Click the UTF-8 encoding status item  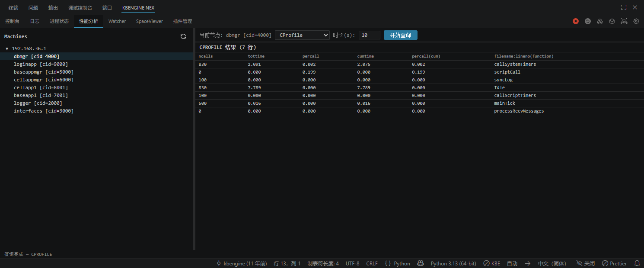(x=352, y=263)
